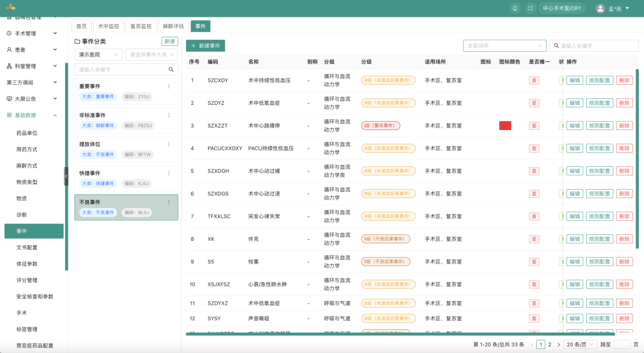
Task: Click the 中心手术室/OR1 location button
Action: [562, 8]
